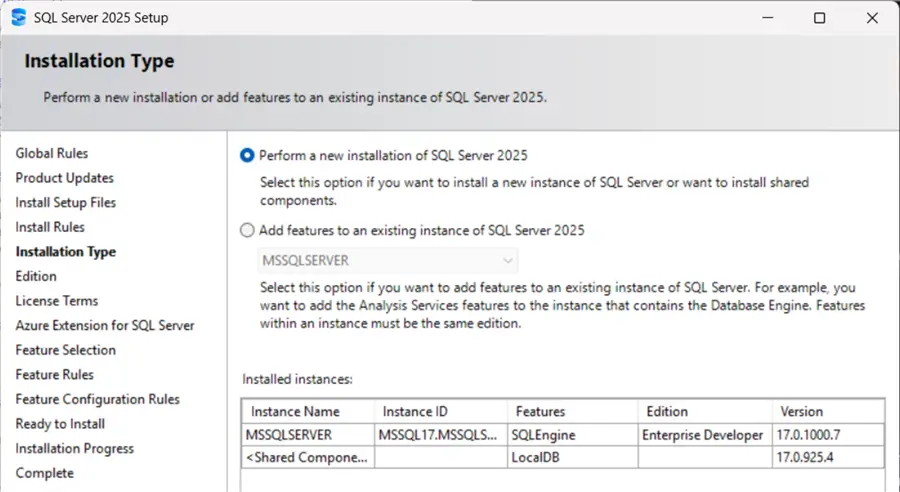Click Feature Configuration Rules step
The image size is (900, 492).
pyautogui.click(x=98, y=400)
